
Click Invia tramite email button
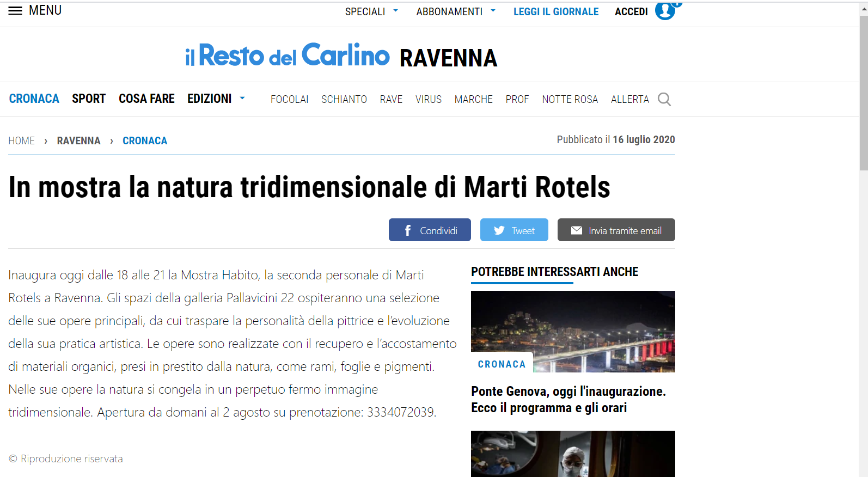(x=616, y=230)
